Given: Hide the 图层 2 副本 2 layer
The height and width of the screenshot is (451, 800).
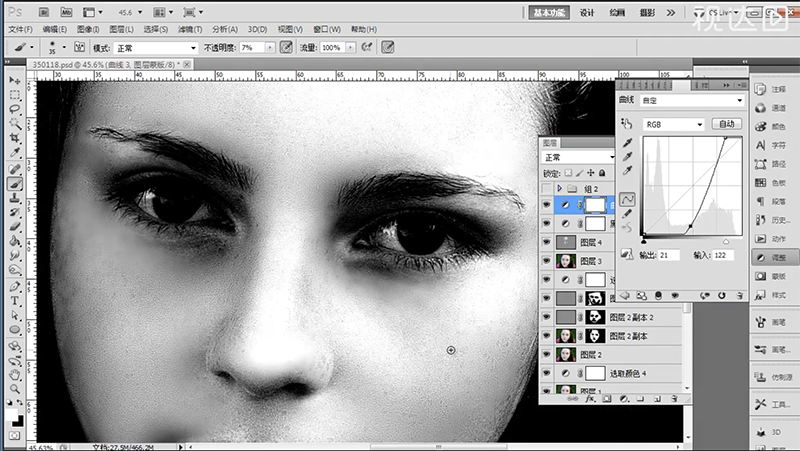Looking at the screenshot, I should pos(546,317).
